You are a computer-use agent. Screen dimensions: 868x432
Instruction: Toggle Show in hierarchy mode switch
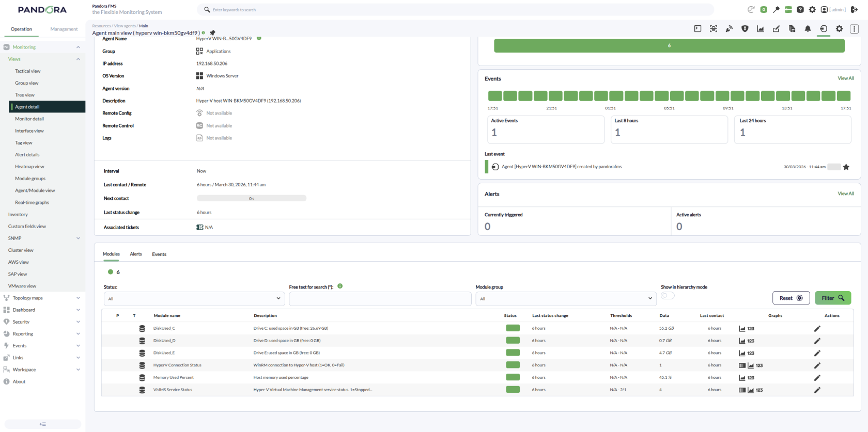coord(668,296)
